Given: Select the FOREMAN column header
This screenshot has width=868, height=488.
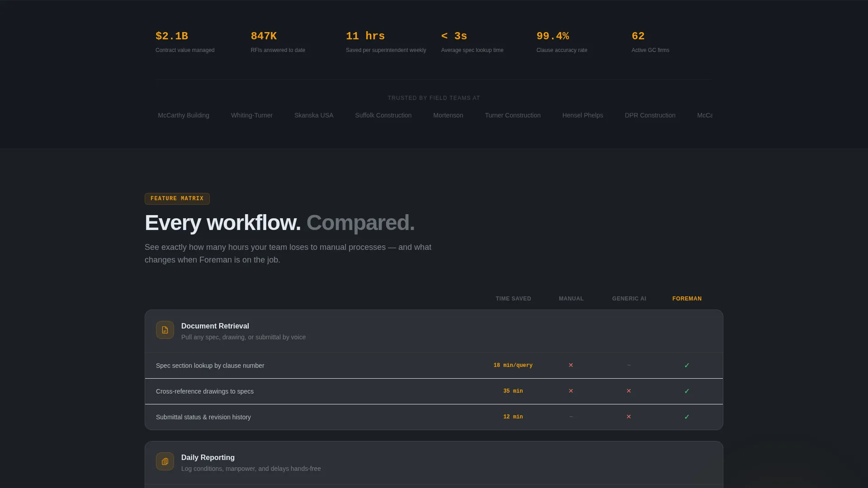Looking at the screenshot, I should coord(687,299).
